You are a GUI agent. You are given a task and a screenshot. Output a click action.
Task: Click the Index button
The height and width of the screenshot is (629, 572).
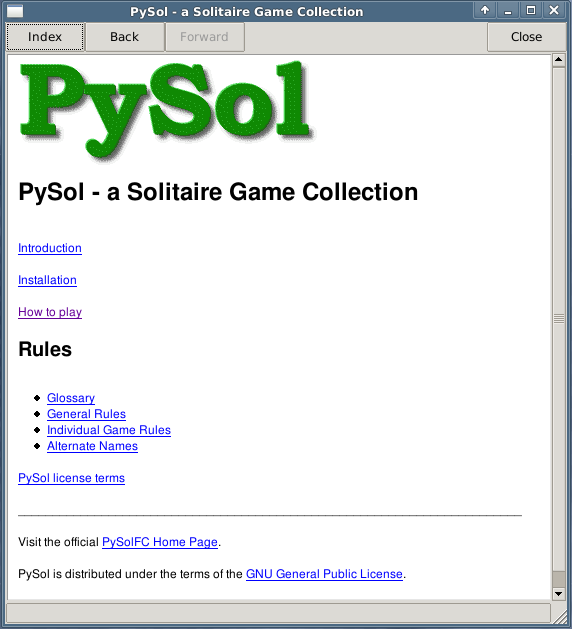coord(45,37)
